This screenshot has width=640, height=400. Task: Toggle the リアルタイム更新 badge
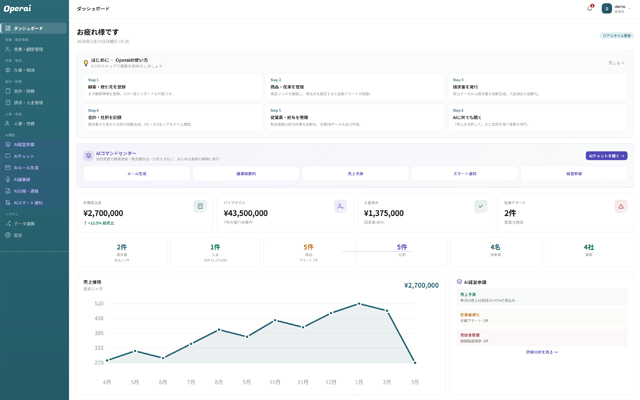[x=616, y=35]
